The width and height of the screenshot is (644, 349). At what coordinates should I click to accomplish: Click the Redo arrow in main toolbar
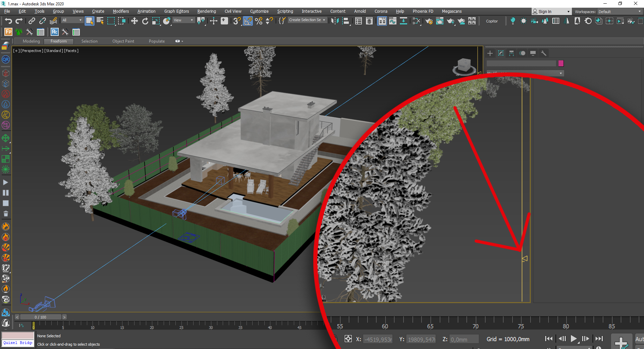[x=19, y=21]
